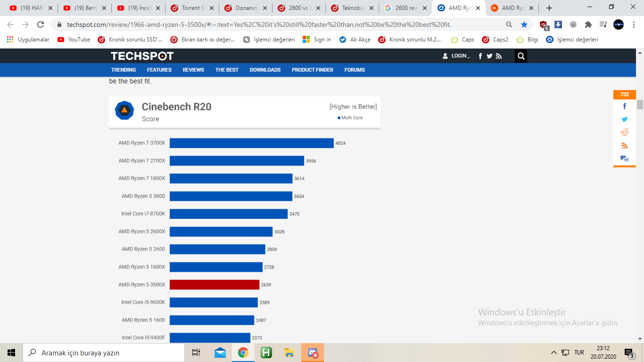The image size is (644, 362).
Task: Click the red AMD Ryzen 5 3500X bar
Action: pyautogui.click(x=215, y=285)
